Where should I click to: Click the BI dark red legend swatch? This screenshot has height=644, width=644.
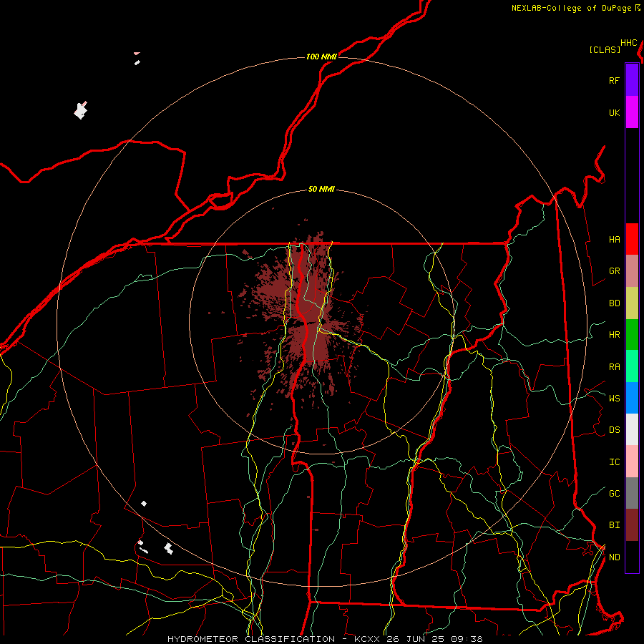tap(632, 525)
